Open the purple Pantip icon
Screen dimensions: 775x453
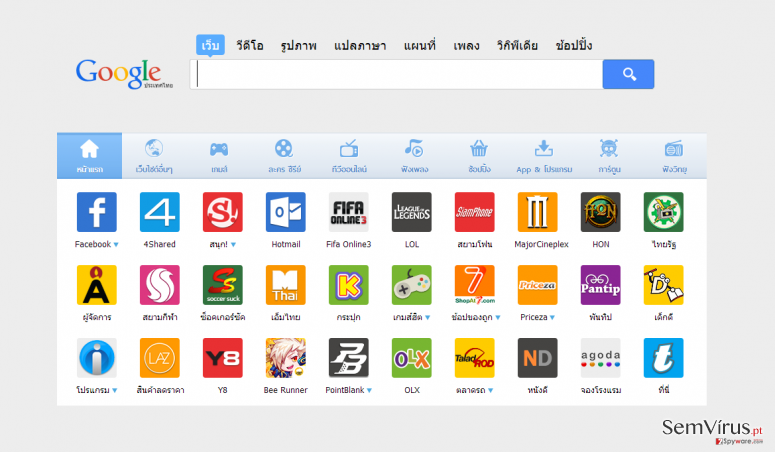coord(601,285)
